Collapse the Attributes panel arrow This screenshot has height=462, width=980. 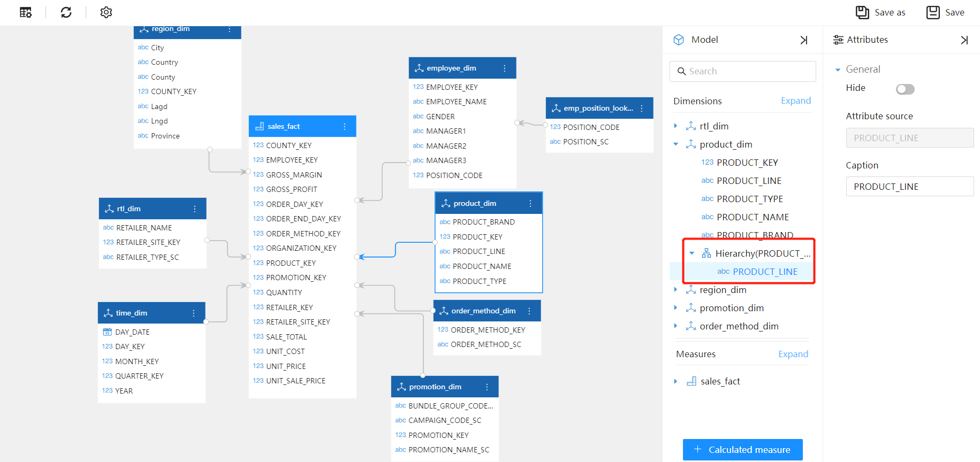[964, 40]
